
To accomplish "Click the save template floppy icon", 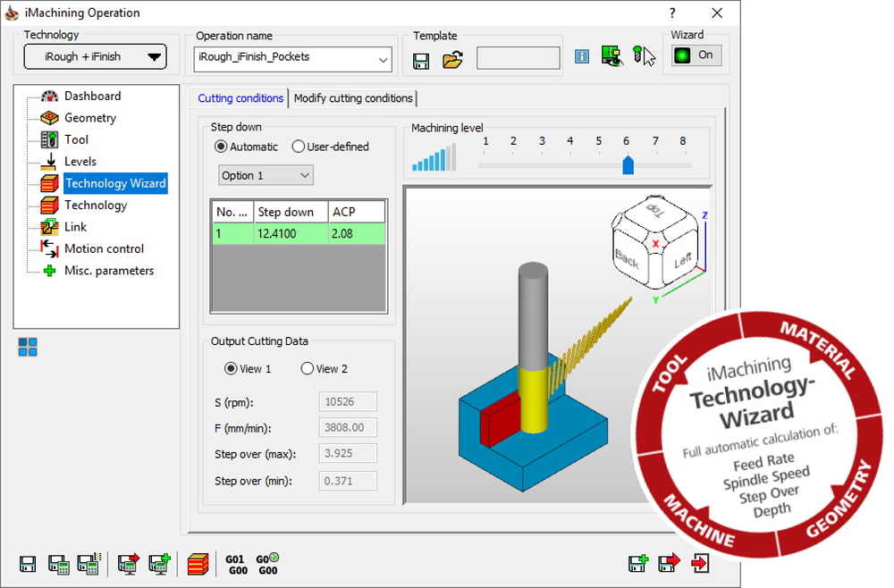I will [421, 61].
